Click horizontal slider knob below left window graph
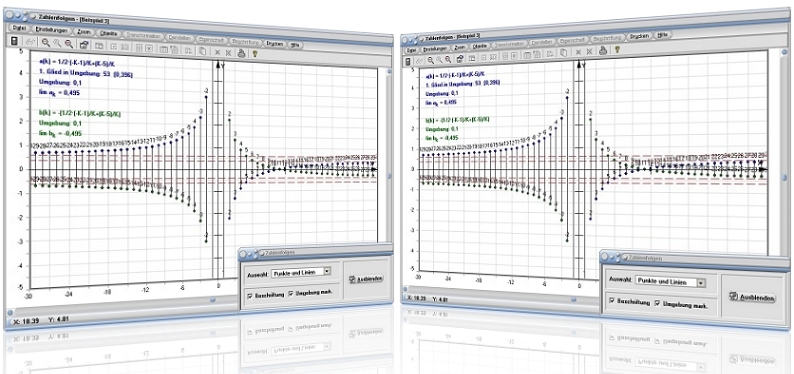 click(x=213, y=299)
